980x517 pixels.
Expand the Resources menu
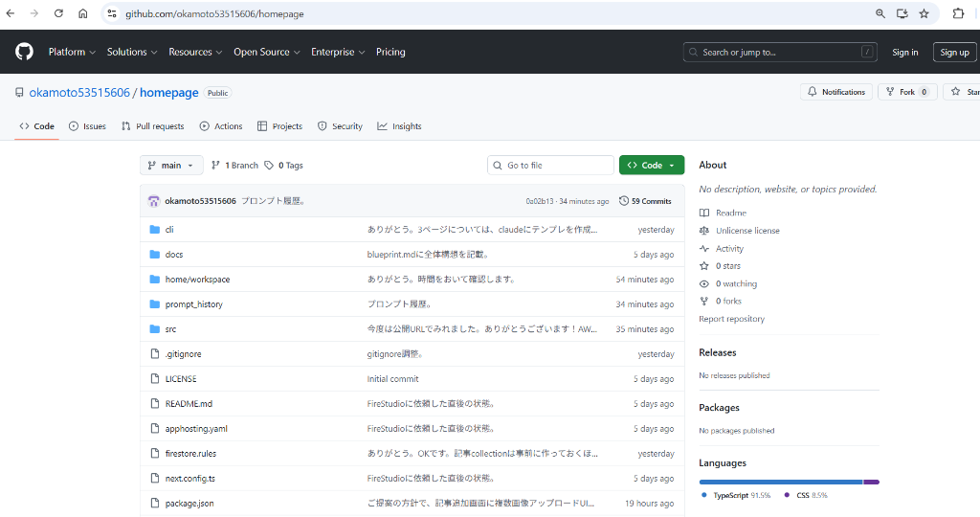(195, 52)
